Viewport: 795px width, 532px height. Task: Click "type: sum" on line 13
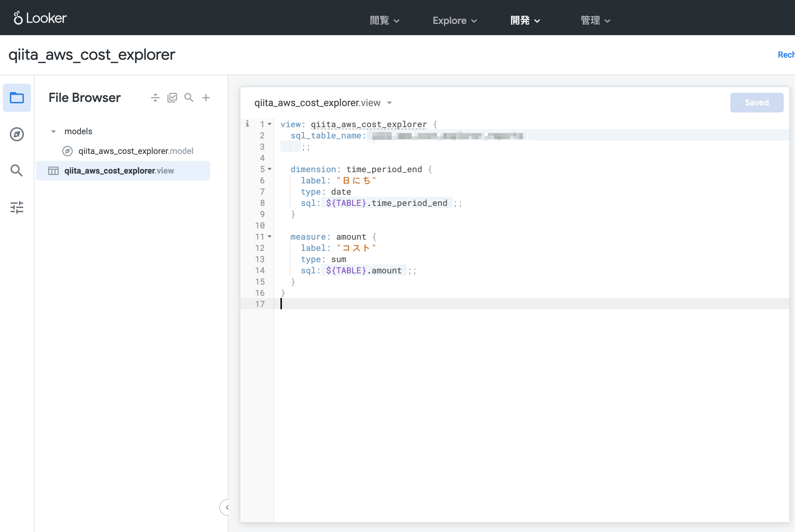tap(323, 259)
